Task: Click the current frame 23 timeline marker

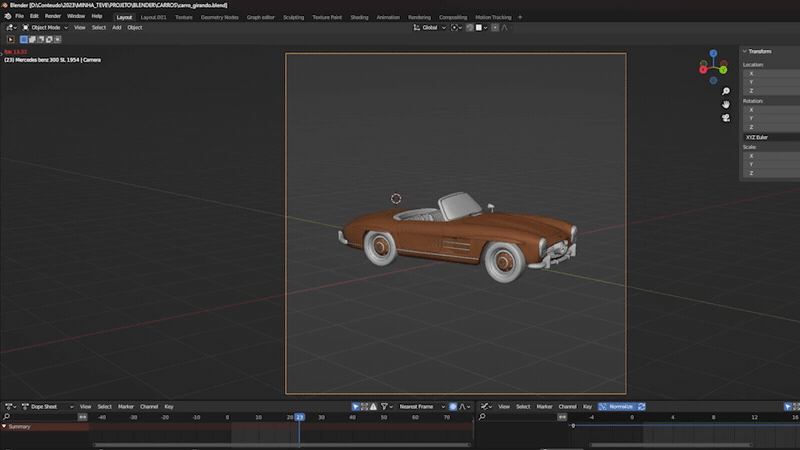Action: tap(299, 417)
